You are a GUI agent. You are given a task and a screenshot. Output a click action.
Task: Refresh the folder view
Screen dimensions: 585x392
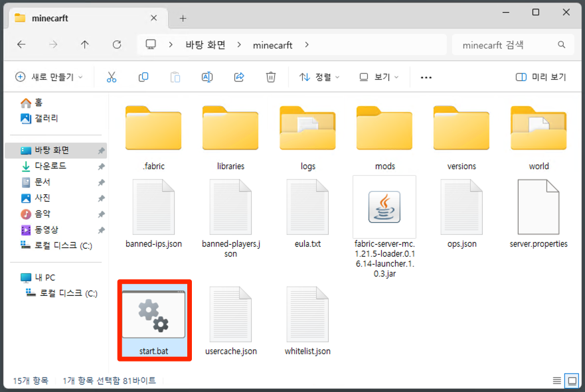coord(117,44)
